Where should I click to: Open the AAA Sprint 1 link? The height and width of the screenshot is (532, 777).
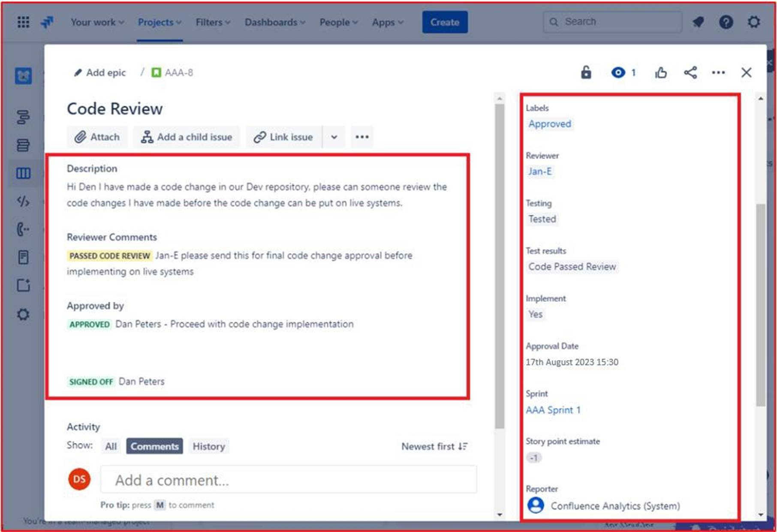click(x=553, y=410)
